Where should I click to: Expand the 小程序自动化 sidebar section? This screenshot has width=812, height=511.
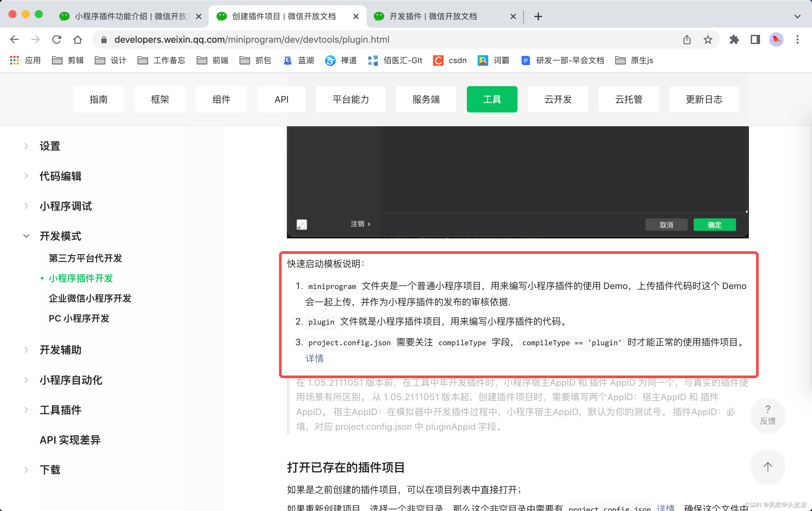pos(71,380)
